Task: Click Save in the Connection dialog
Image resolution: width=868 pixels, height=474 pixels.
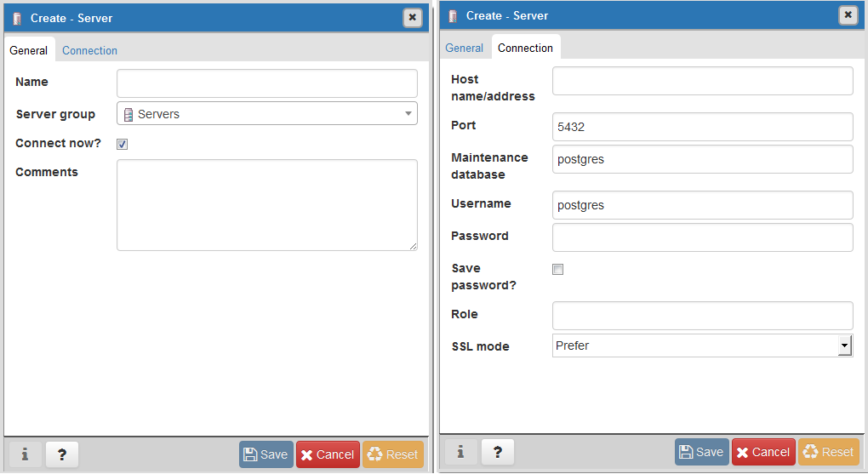Action: [702, 452]
